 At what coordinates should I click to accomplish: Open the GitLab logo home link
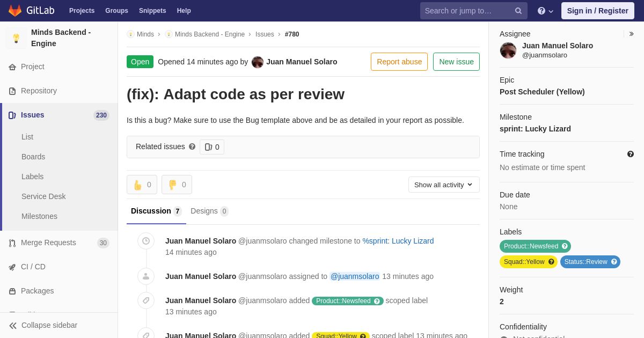click(x=31, y=11)
